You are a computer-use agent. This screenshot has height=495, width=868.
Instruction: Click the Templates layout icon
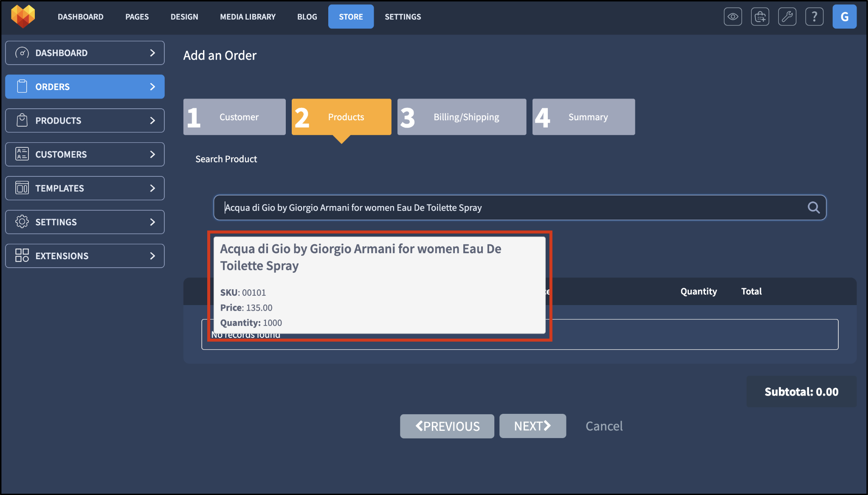[x=22, y=188]
